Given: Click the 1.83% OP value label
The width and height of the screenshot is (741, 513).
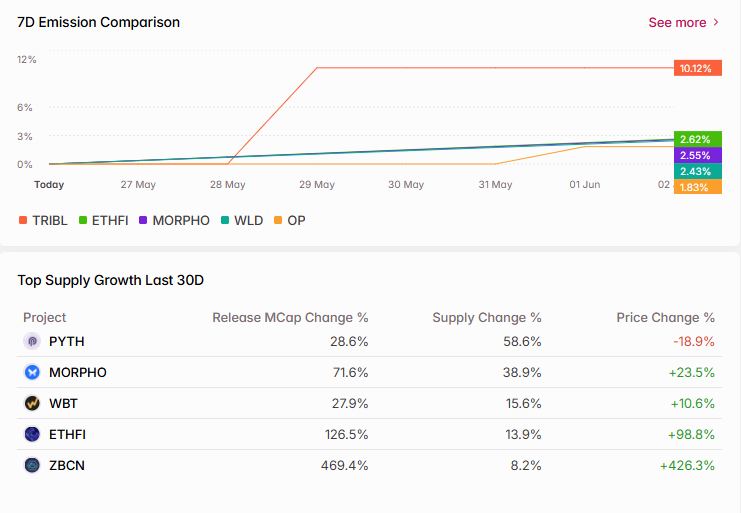Looking at the screenshot, I should click(x=698, y=187).
